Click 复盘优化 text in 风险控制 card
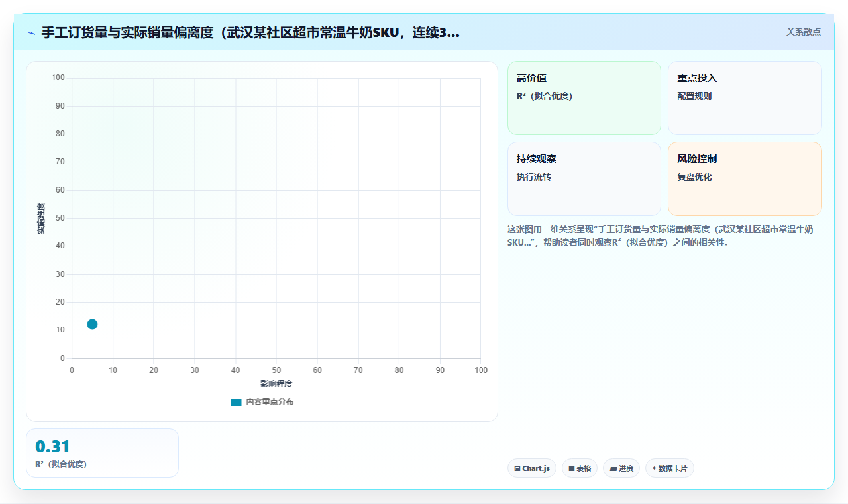This screenshot has width=848, height=504. click(694, 177)
